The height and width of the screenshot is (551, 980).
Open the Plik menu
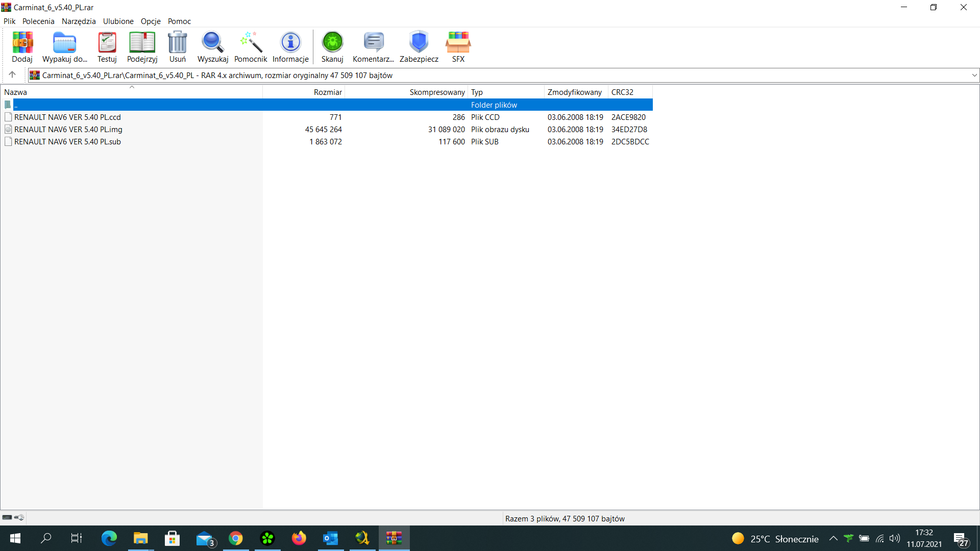pos(10,21)
